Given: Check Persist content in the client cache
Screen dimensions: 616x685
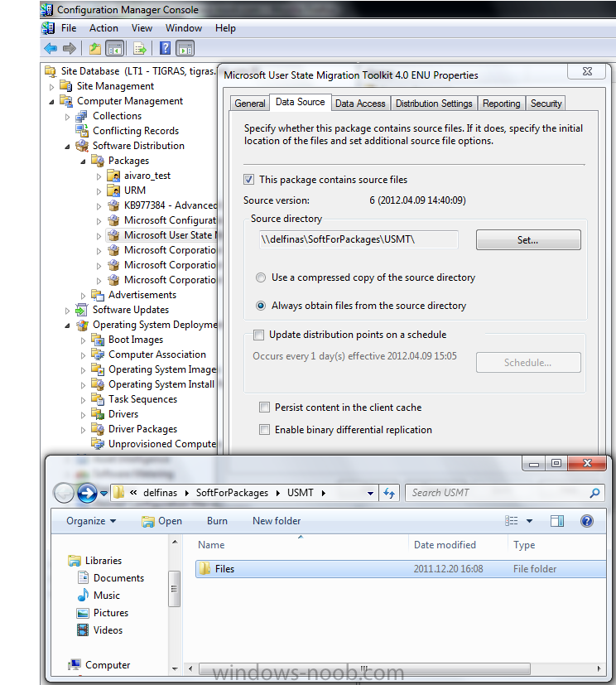Looking at the screenshot, I should tap(265, 408).
